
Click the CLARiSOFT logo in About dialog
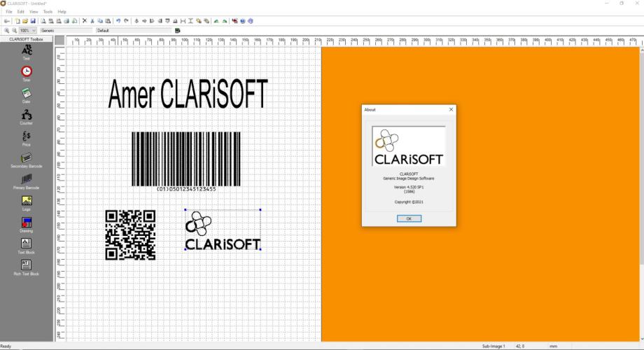point(409,146)
